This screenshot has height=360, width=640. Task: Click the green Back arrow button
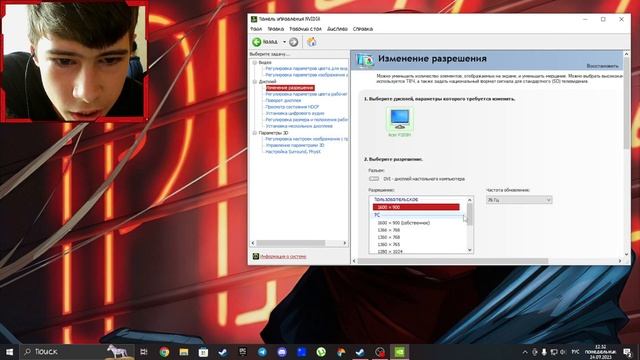257,42
